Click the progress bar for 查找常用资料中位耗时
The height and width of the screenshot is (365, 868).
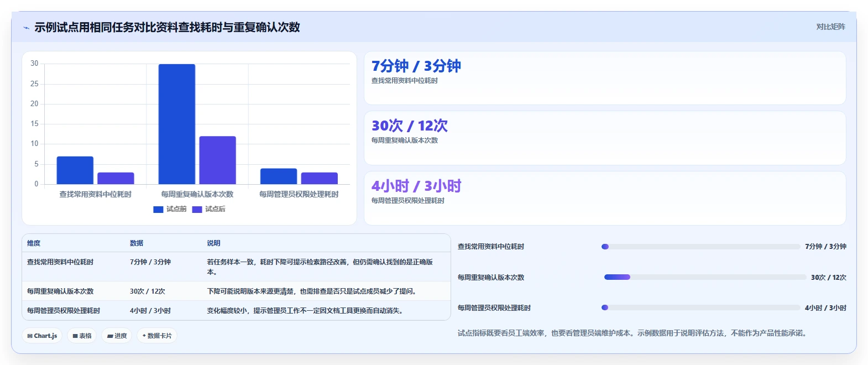tap(701, 247)
